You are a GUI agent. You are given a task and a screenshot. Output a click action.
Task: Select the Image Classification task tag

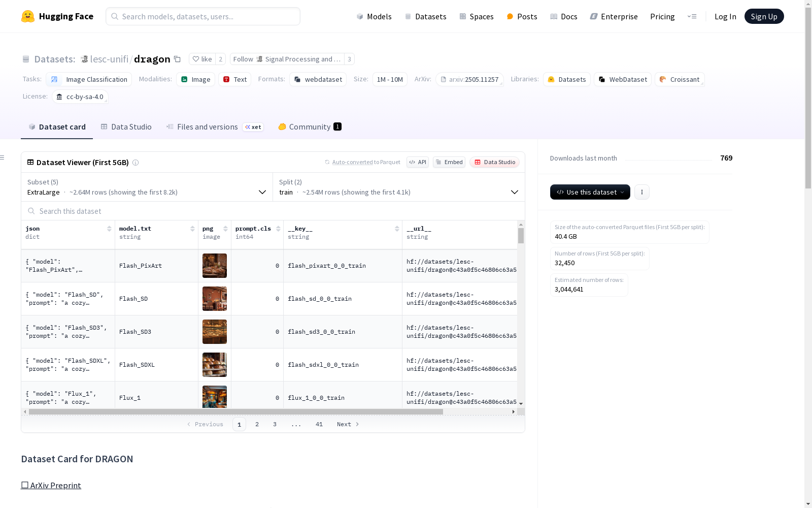[89, 79]
